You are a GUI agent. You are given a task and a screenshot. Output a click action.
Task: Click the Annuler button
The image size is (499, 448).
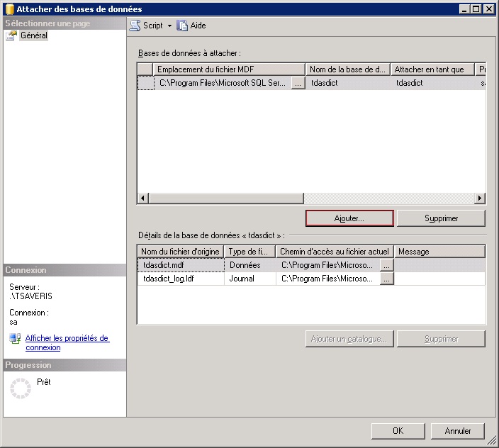tap(458, 431)
